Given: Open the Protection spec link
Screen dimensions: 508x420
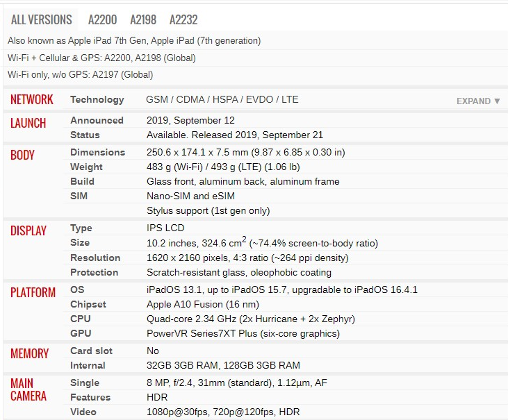Looking at the screenshot, I should (x=94, y=272).
